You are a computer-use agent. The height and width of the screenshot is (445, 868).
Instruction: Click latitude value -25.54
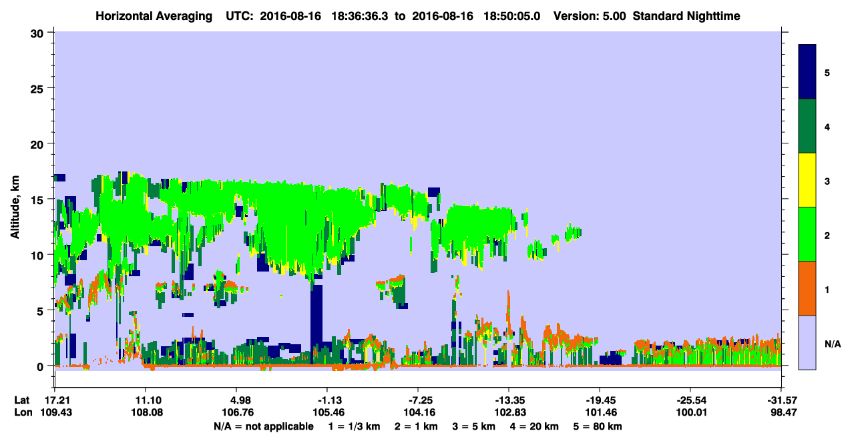[x=690, y=400]
